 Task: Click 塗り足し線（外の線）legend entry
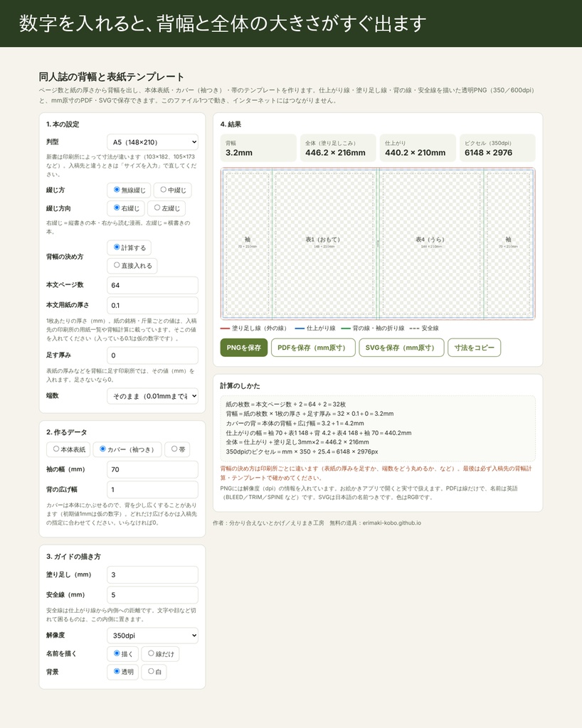tap(253, 328)
